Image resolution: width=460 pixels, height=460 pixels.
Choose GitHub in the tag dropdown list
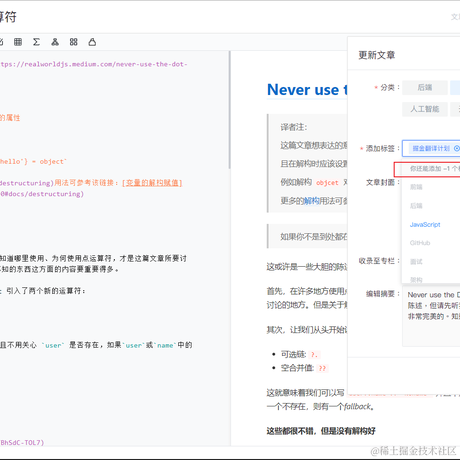[420, 243]
